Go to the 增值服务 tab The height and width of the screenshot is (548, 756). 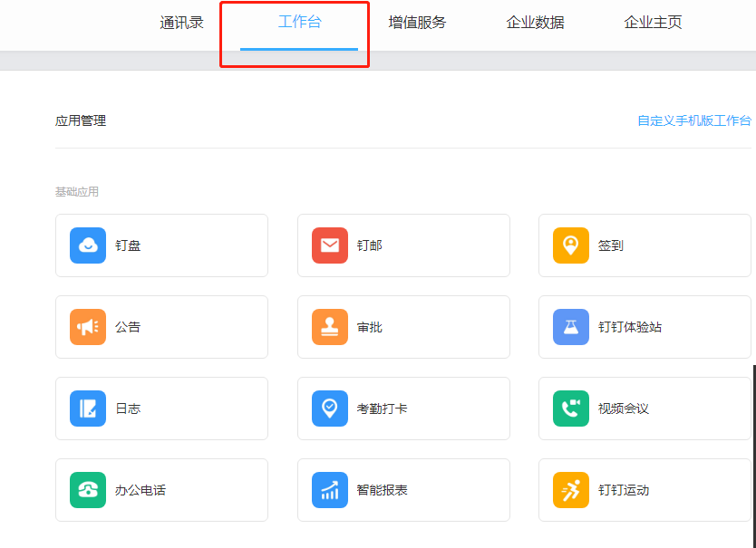[417, 23]
